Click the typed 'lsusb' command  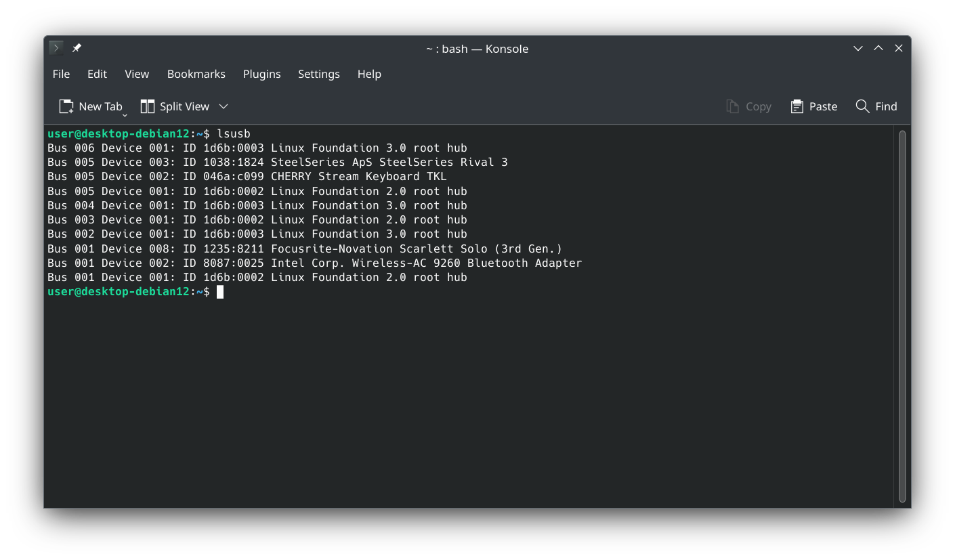234,133
